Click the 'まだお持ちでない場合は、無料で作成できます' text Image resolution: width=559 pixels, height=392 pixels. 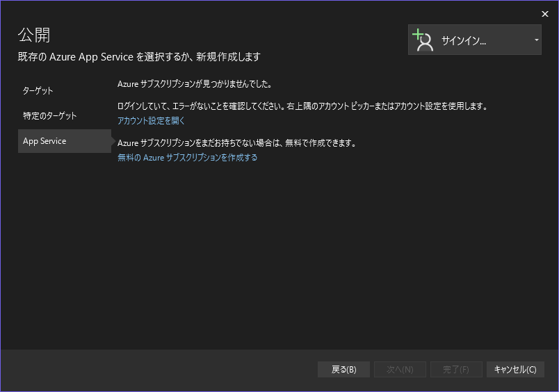click(279, 143)
